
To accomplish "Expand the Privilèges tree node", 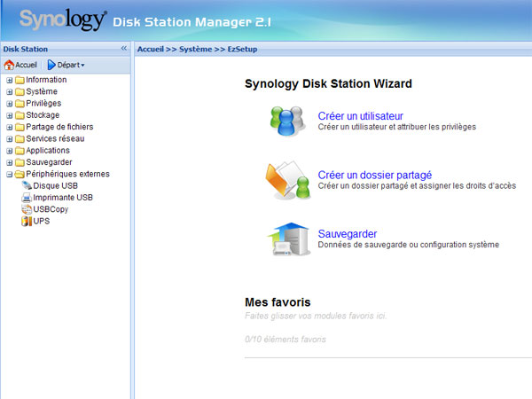I will click(10, 104).
